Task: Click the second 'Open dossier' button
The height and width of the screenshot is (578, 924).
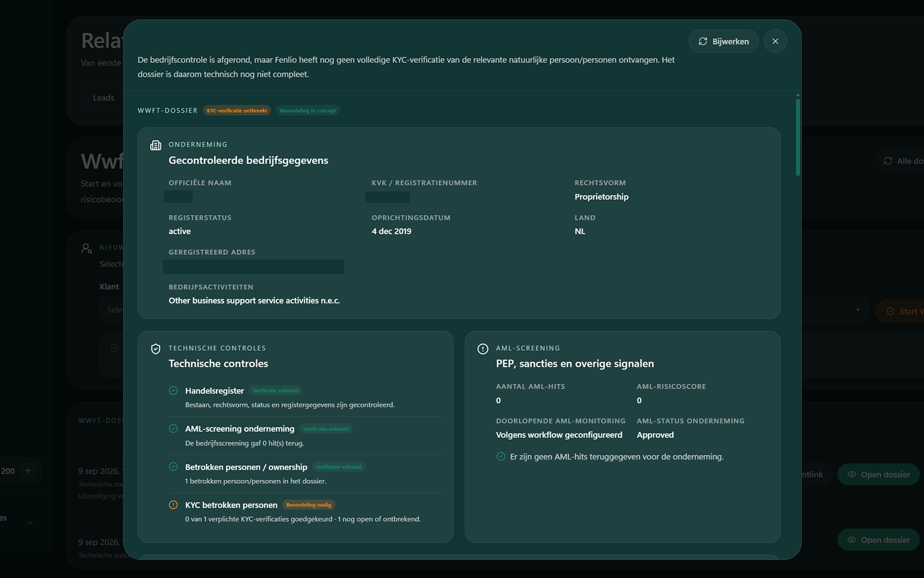Action: (x=878, y=540)
